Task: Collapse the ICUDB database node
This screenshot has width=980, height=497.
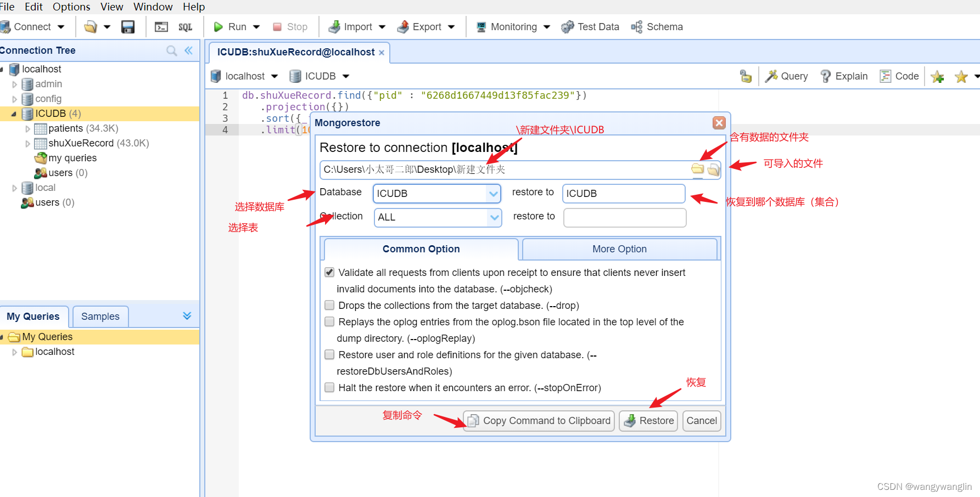Action: tap(14, 114)
